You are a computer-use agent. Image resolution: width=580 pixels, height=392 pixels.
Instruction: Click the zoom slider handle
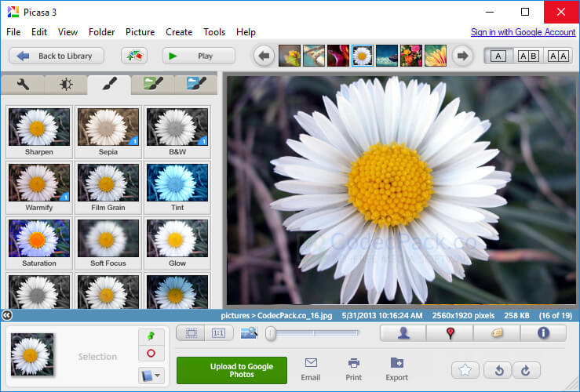coord(271,333)
